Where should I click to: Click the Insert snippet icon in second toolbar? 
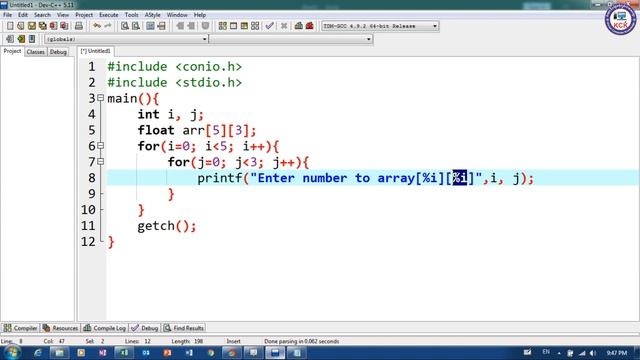[x=10, y=39]
